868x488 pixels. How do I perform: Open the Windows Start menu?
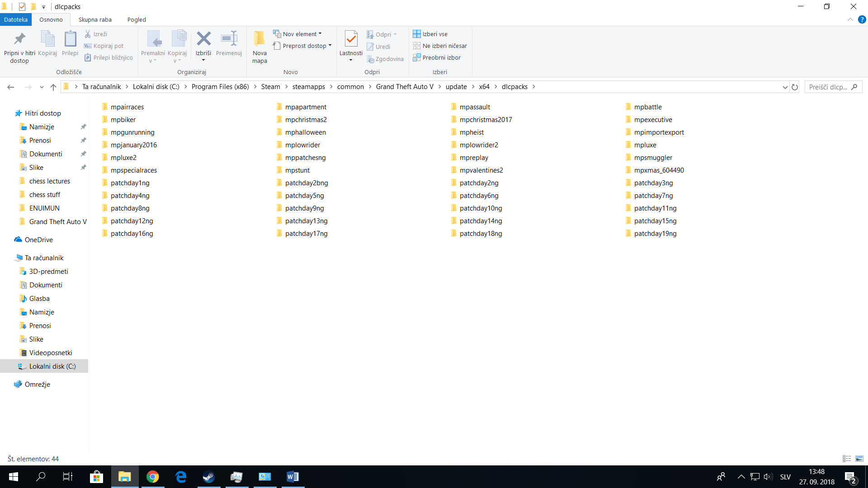(x=13, y=477)
